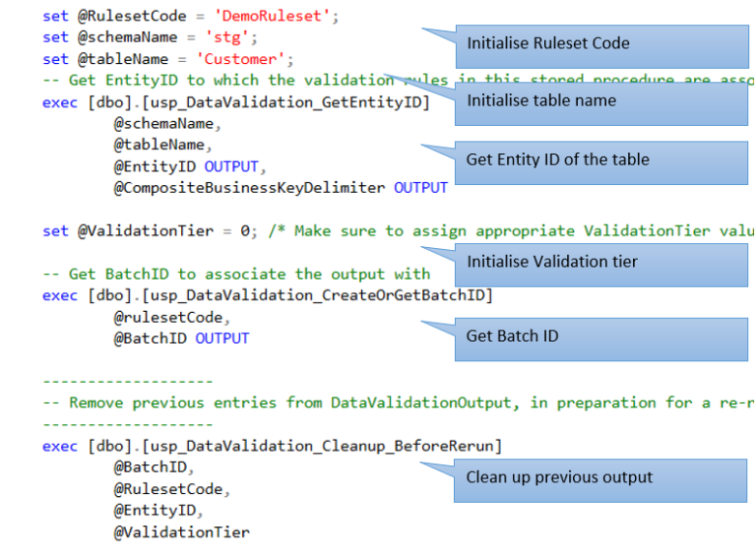The height and width of the screenshot is (558, 756).
Task: Click the 'Customer' table name string
Action: 240,59
